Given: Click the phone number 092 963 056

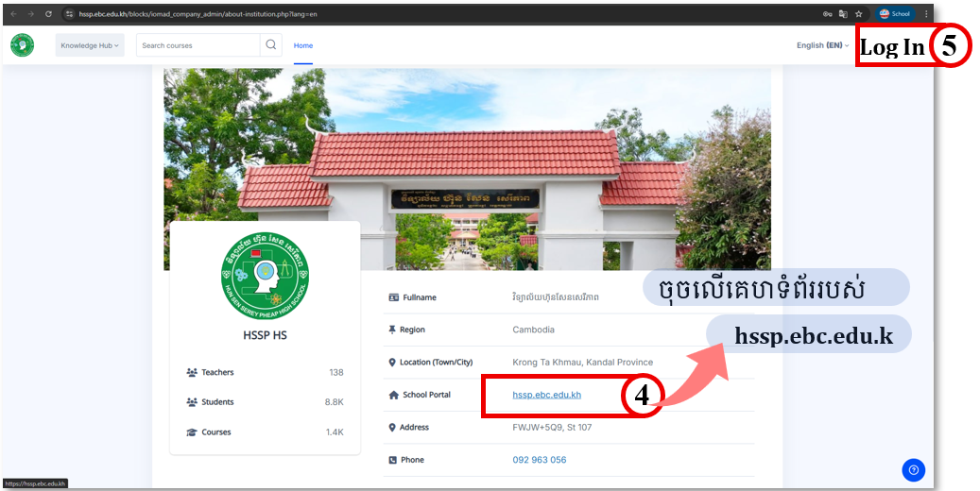Looking at the screenshot, I should [539, 460].
